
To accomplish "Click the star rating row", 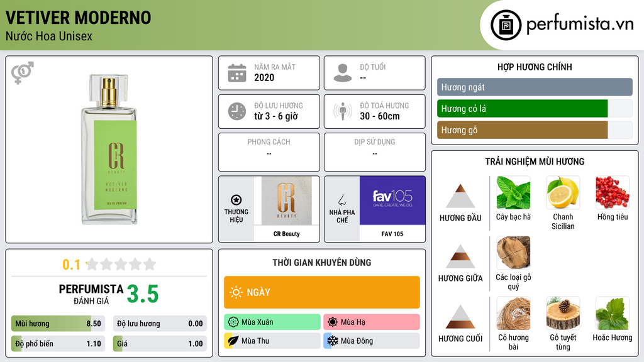I will [121, 264].
